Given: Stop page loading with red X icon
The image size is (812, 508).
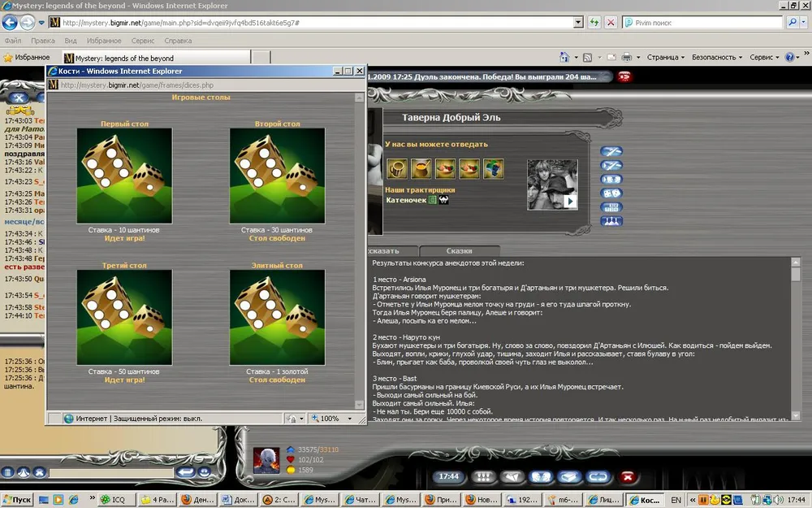Looking at the screenshot, I should [611, 23].
